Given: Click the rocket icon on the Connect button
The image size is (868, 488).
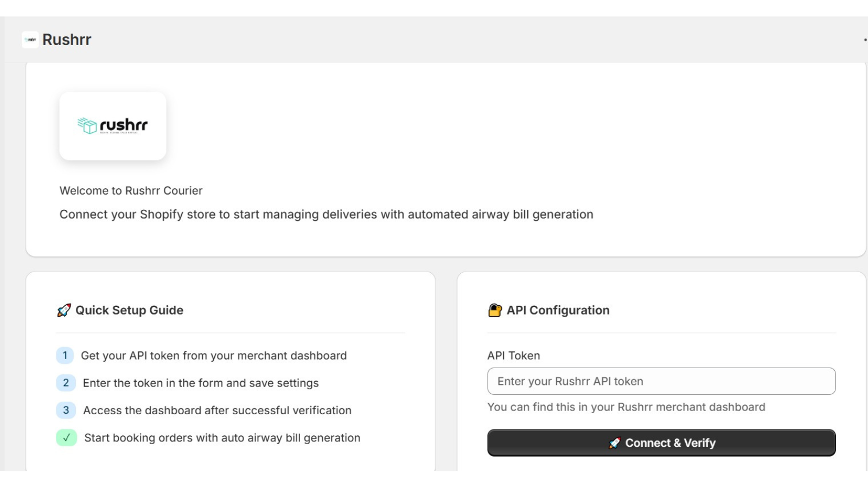Looking at the screenshot, I should click(615, 443).
